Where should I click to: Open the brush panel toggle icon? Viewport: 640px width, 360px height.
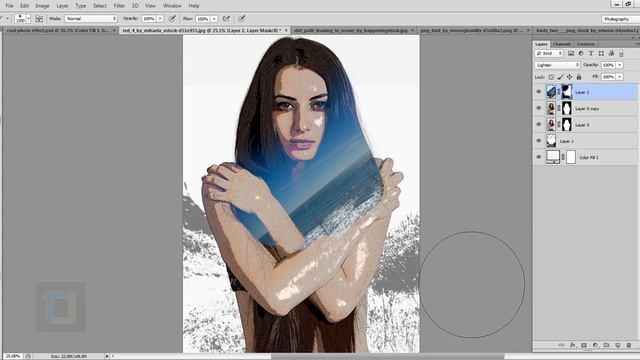pyautogui.click(x=39, y=19)
